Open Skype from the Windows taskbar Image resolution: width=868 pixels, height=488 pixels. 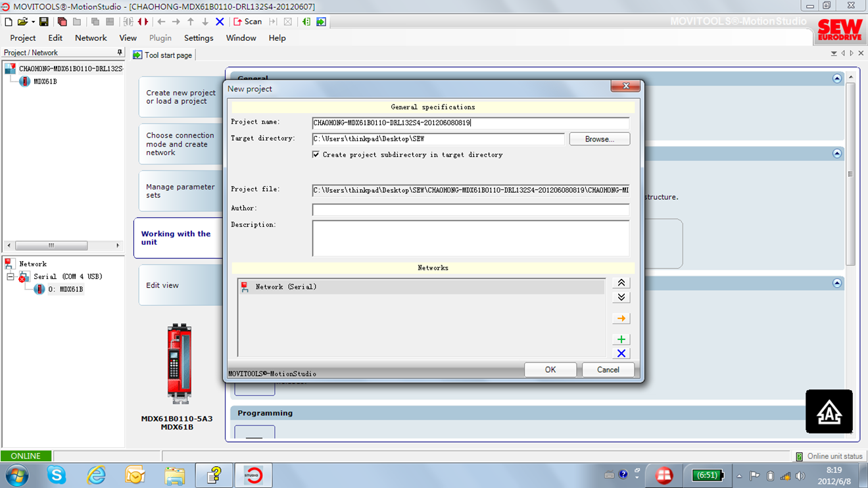tap(57, 475)
